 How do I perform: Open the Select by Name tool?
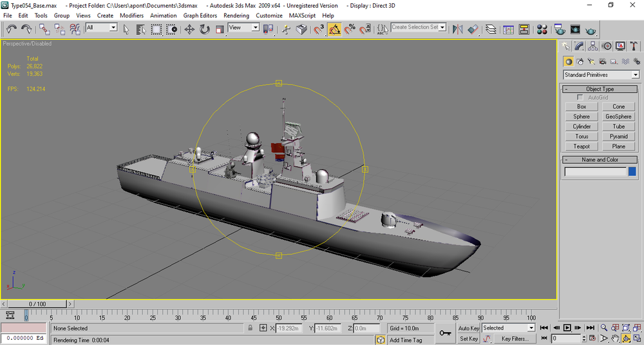[141, 29]
